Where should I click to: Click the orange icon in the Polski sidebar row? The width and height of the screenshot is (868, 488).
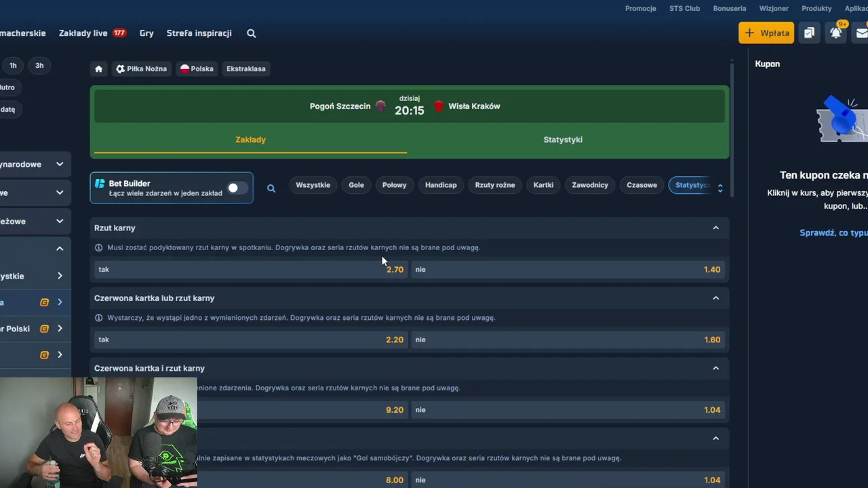[x=45, y=329]
